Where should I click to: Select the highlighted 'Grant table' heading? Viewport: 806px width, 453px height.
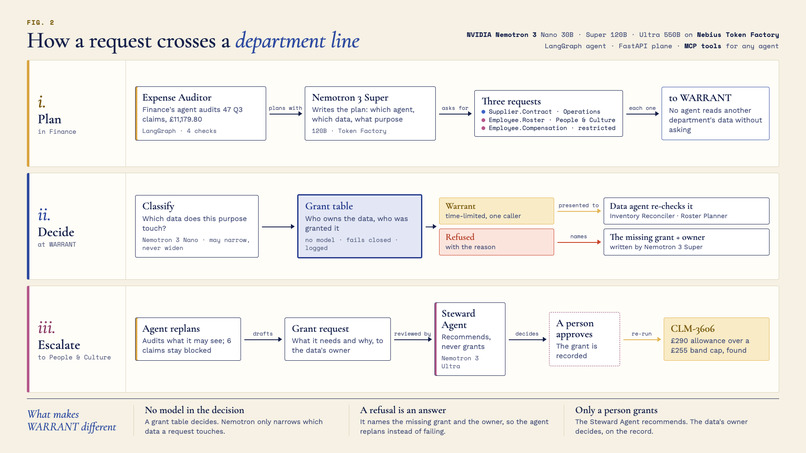329,206
